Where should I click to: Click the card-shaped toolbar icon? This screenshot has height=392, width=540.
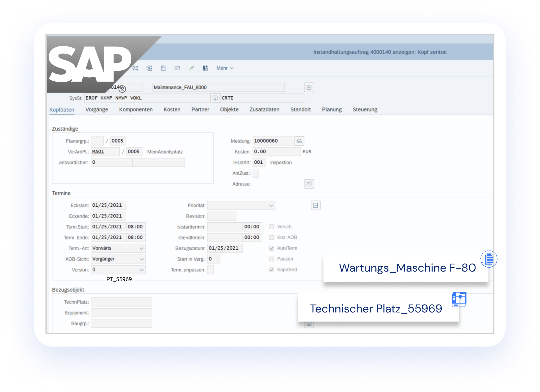(x=177, y=68)
